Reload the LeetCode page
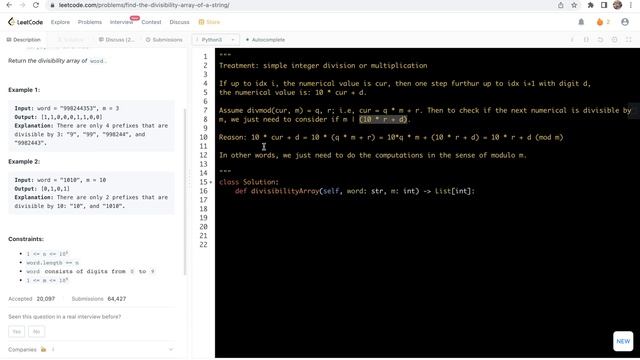Screen dimensions: 640x360 (36, 5)
